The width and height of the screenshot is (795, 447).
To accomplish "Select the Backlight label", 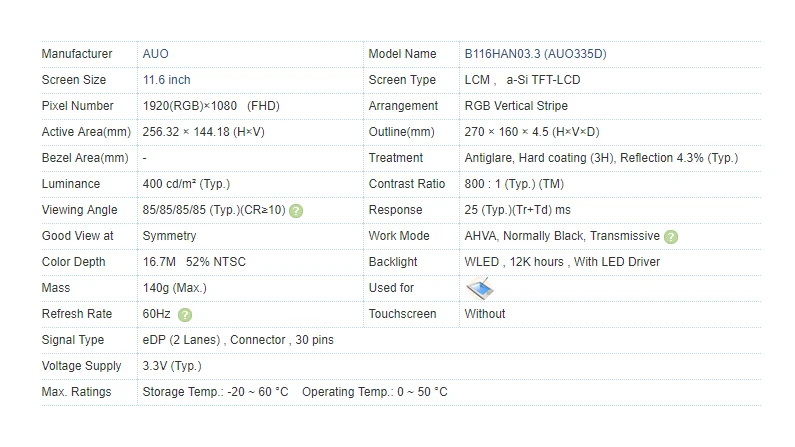I will [x=393, y=262].
